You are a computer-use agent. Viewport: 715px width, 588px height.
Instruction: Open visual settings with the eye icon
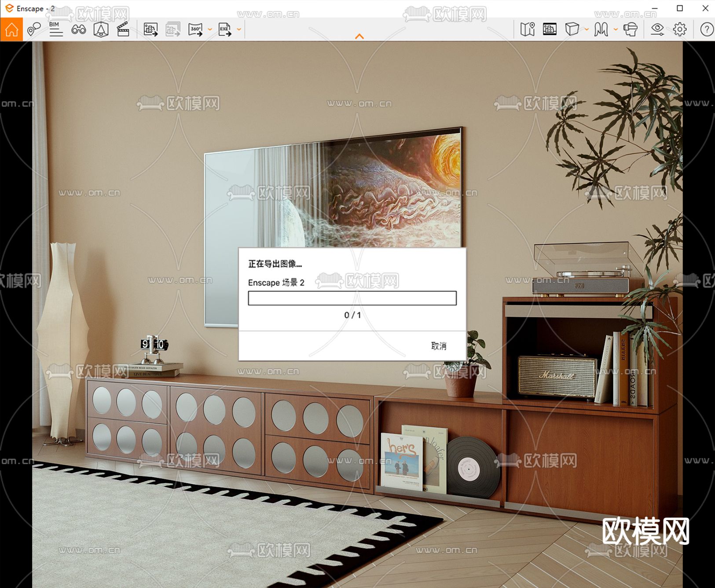[x=657, y=29]
